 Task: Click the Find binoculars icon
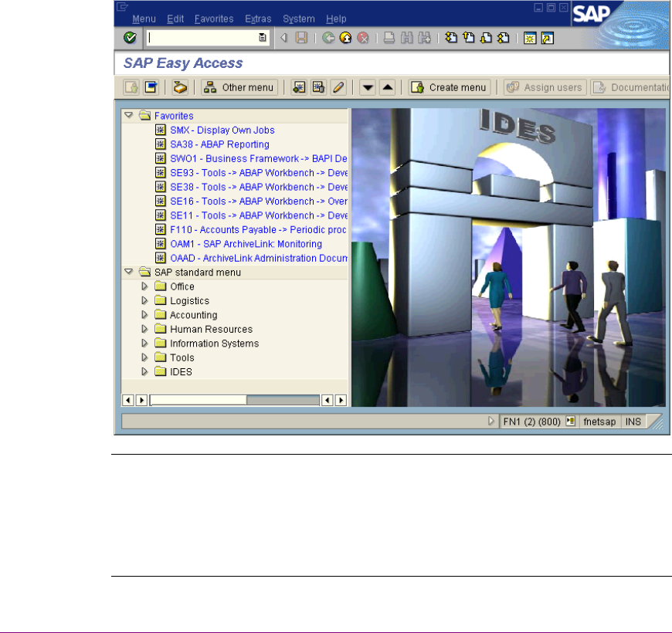(407, 38)
